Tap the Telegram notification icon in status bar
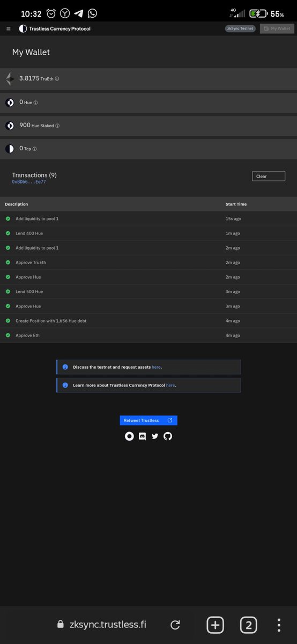297x644 pixels. click(x=79, y=13)
